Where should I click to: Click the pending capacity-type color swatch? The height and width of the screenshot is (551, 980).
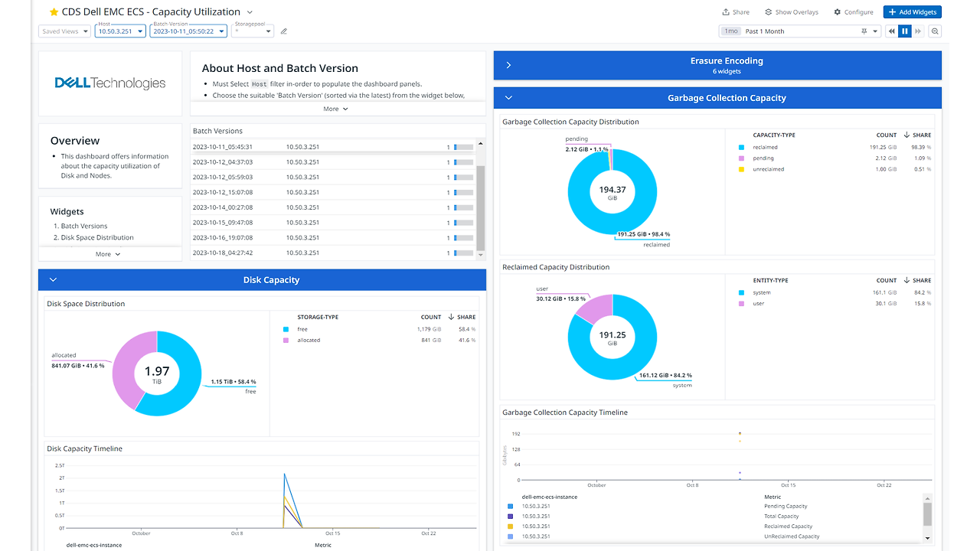pos(741,158)
